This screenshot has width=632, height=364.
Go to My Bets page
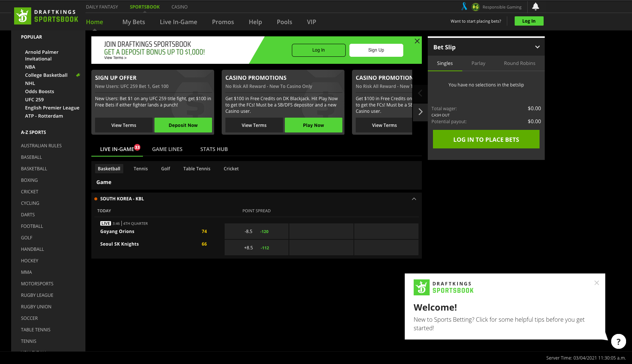134,22
